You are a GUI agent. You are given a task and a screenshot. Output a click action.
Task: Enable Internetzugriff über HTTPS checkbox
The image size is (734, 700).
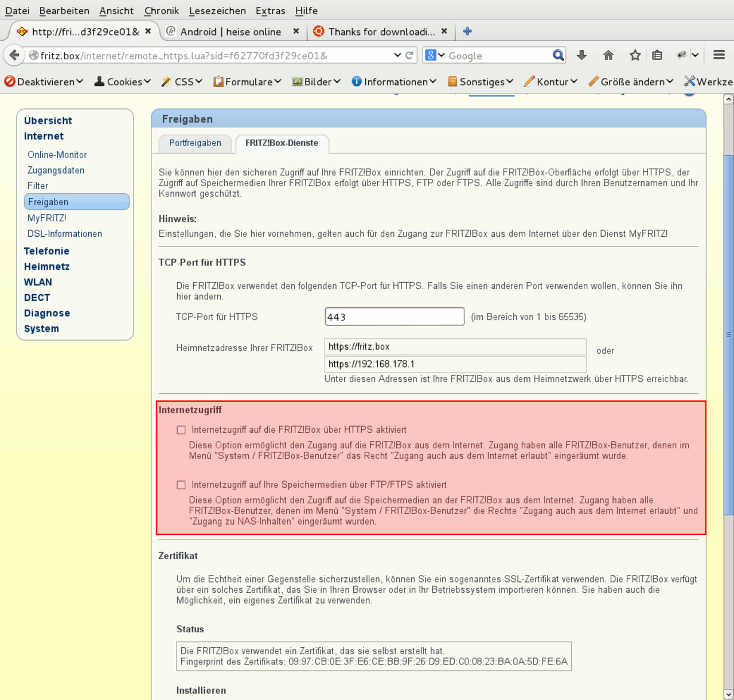(x=181, y=430)
